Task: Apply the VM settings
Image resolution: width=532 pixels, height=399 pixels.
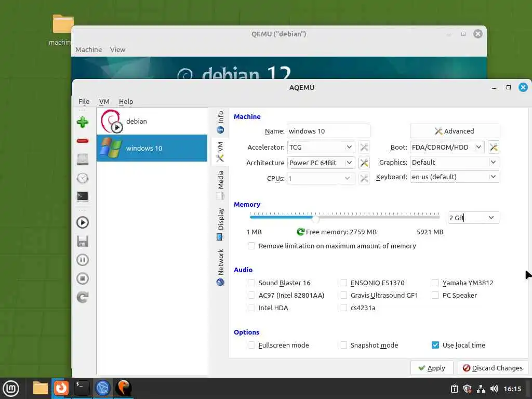Action: coord(432,368)
